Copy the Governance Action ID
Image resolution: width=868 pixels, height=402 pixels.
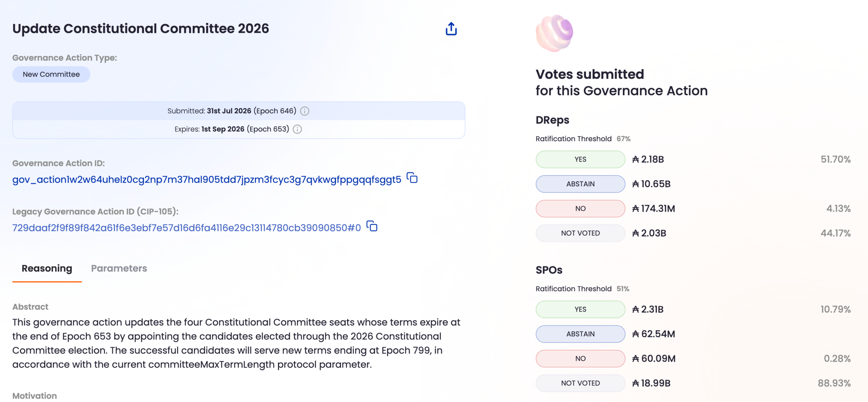click(x=412, y=178)
